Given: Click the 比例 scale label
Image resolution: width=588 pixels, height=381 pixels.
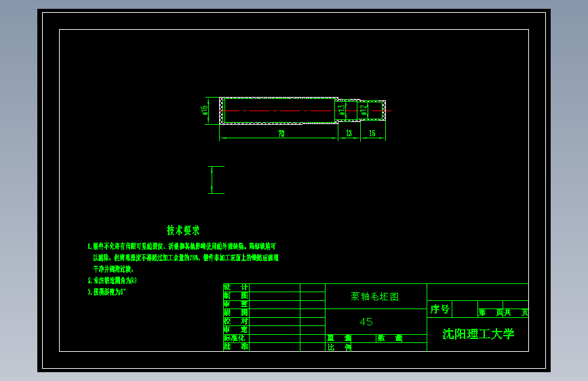Looking at the screenshot, I should [339, 347].
